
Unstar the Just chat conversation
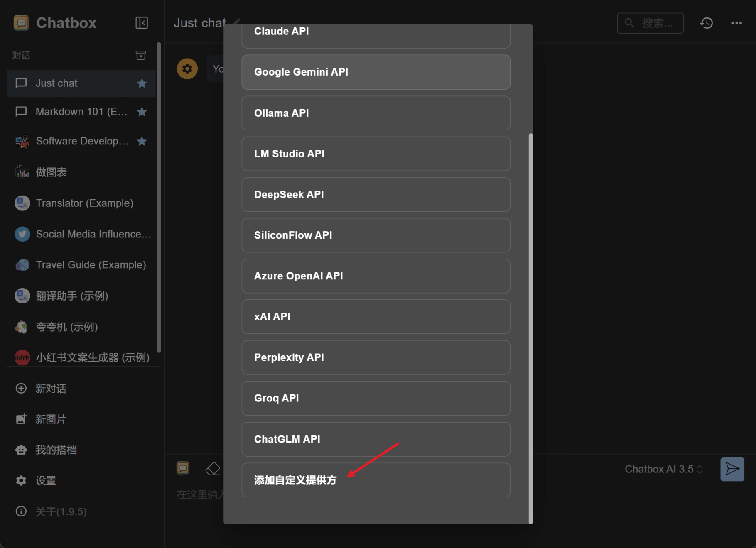click(142, 83)
